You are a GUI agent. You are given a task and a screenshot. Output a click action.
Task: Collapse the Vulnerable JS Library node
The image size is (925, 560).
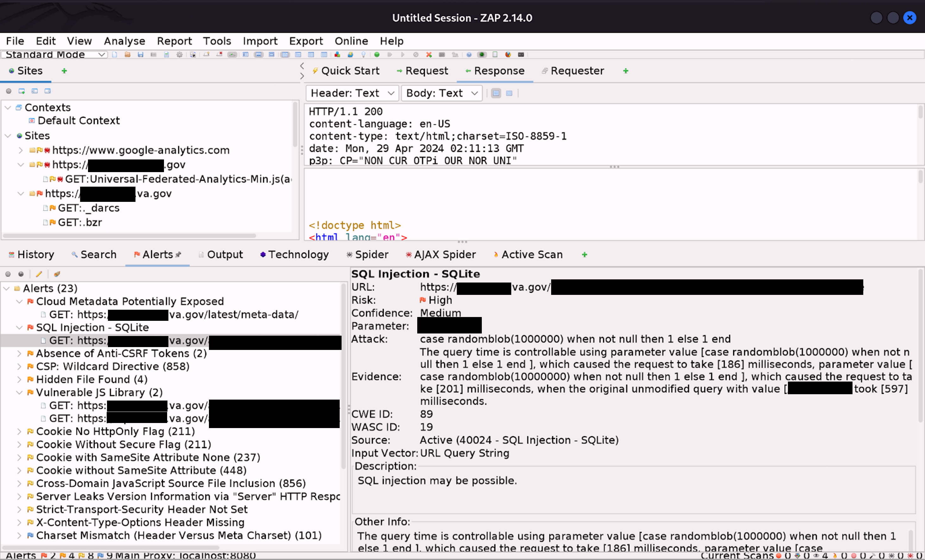(20, 393)
